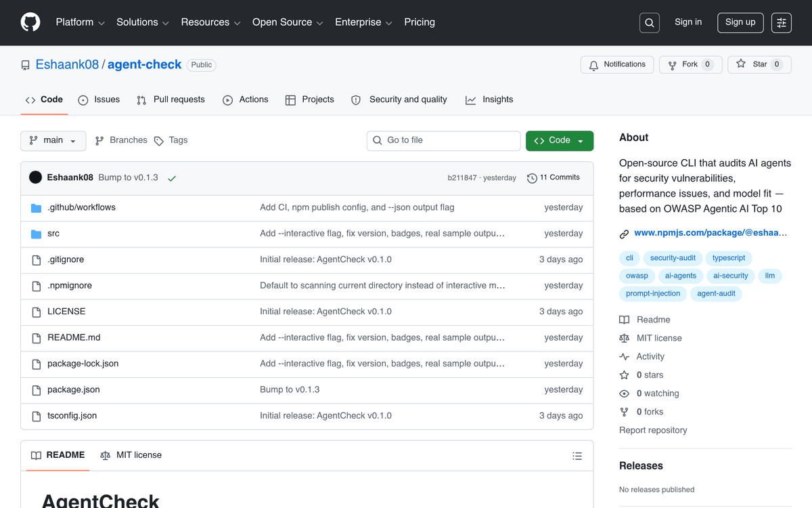812x508 pixels.
Task: Star the agent-check repository
Action: 759,64
